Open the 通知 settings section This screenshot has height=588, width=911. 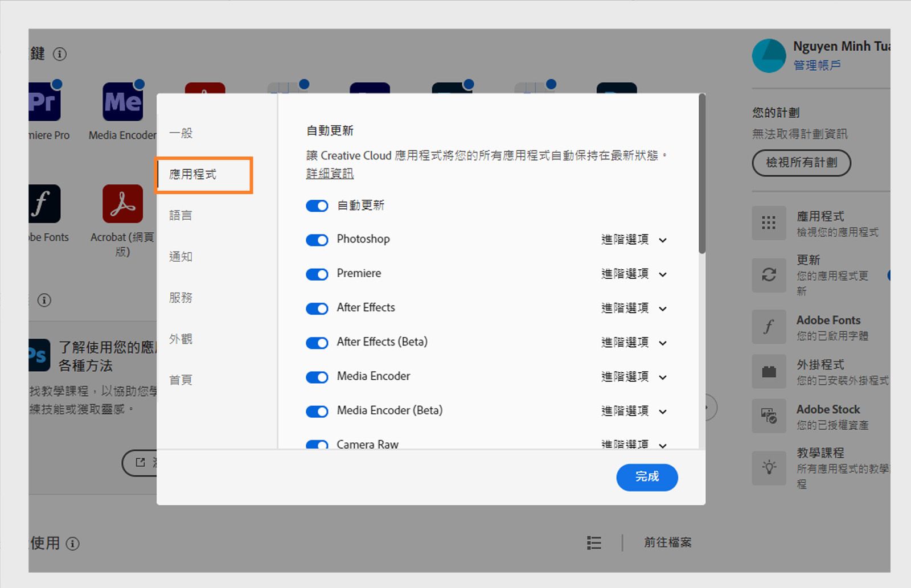tap(180, 257)
